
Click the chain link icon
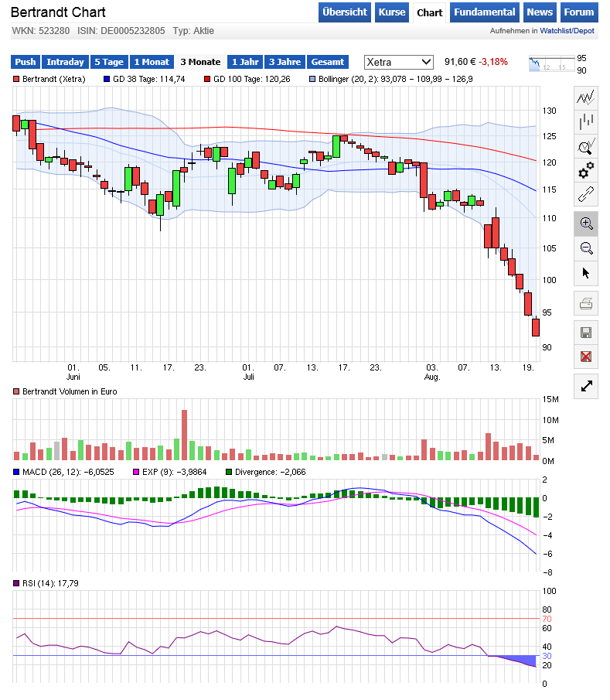coord(585,194)
